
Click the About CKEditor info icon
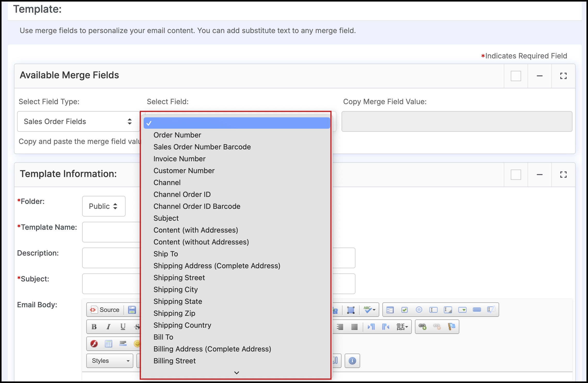coord(352,361)
